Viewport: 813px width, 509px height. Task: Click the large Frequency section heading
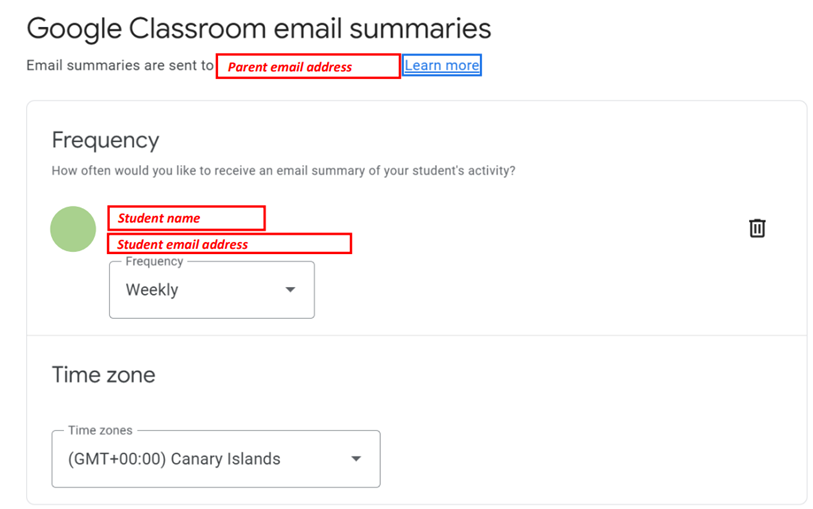105,140
